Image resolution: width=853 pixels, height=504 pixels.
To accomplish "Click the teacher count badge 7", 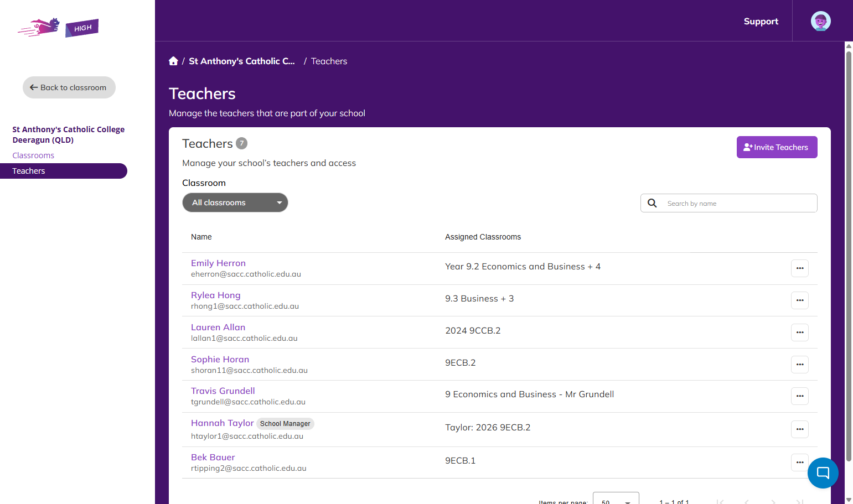I will point(242,143).
